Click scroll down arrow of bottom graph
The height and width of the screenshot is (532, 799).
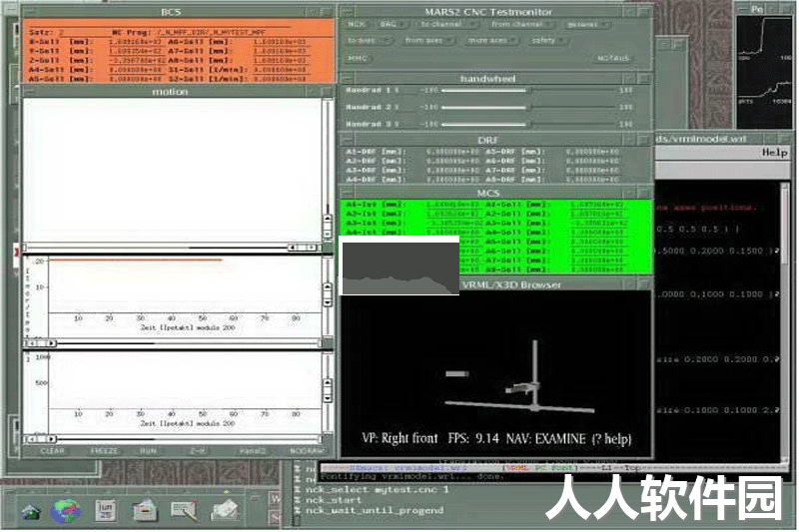328,398
